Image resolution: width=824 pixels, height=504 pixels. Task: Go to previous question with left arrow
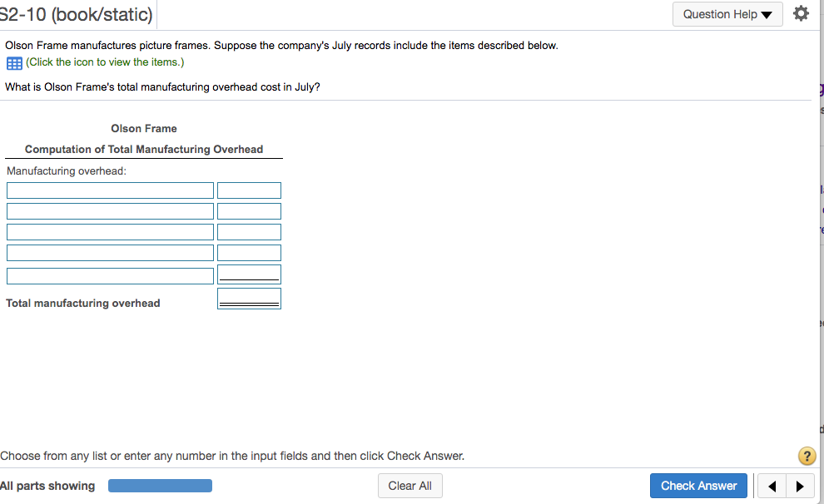coord(772,487)
